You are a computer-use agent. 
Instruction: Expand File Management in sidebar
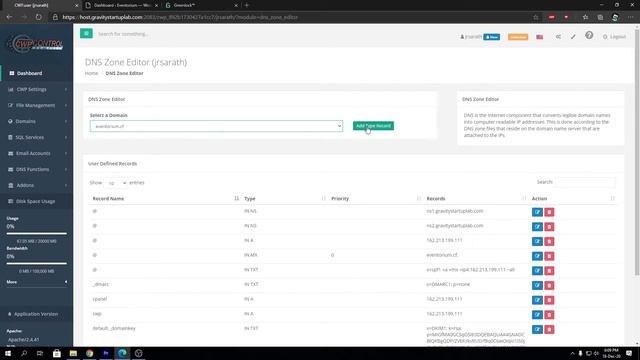37,105
